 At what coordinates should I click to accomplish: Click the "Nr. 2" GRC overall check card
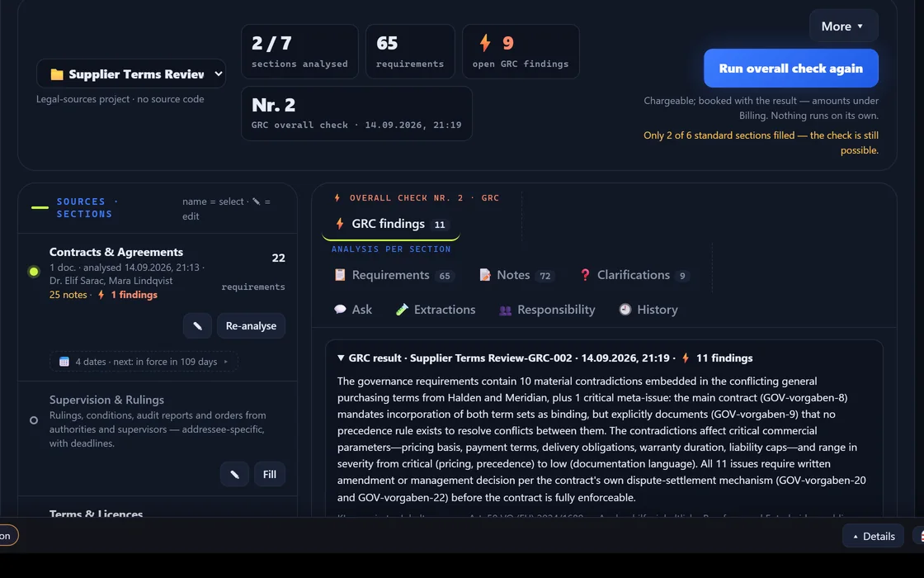tap(356, 113)
